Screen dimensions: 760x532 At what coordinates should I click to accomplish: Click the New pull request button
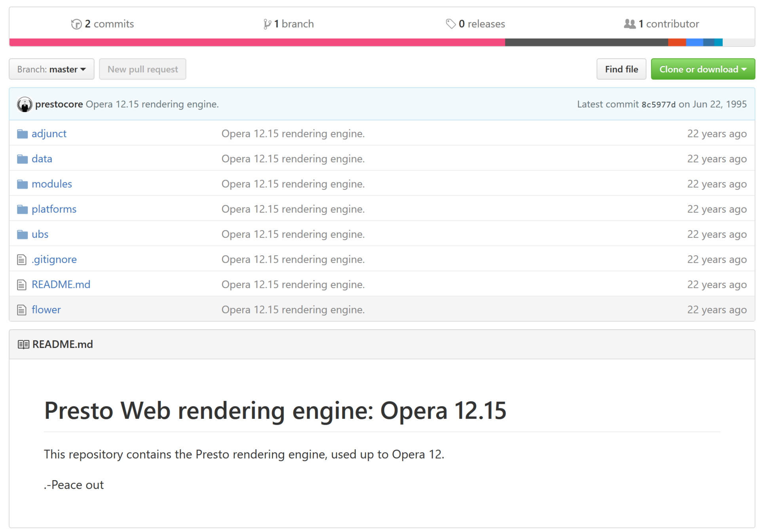[x=142, y=69]
